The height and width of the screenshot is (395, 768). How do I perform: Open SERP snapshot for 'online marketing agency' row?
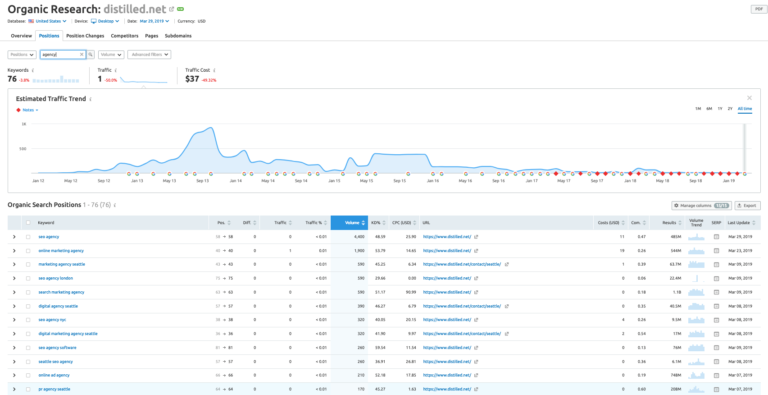coord(716,250)
